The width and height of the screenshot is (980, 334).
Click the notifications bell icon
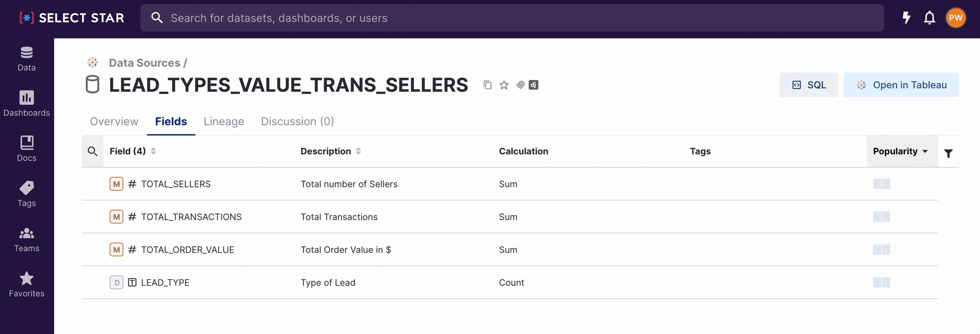pyautogui.click(x=929, y=18)
